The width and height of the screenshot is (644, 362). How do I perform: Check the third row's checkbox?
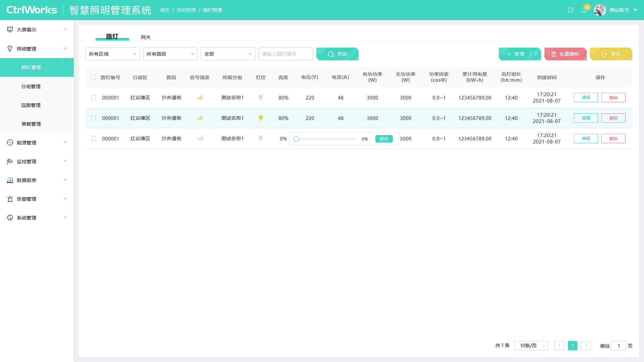point(94,138)
